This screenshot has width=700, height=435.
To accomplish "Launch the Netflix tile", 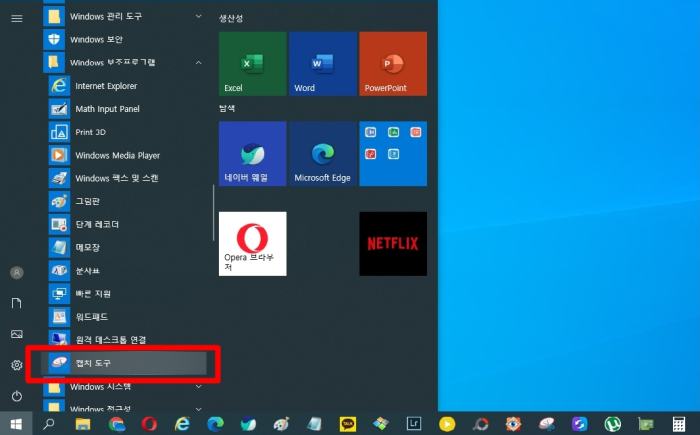I will (x=393, y=244).
